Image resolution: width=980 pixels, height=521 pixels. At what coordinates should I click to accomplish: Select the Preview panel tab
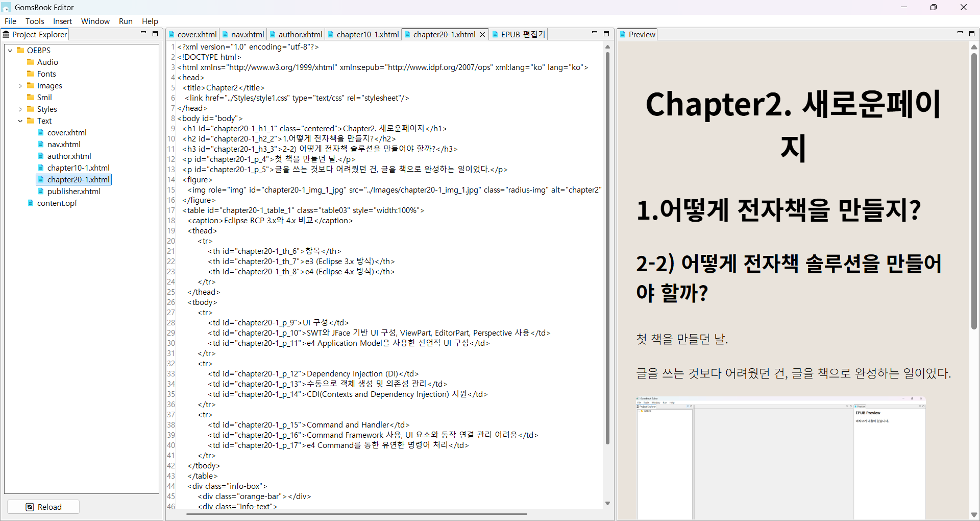[x=637, y=34]
